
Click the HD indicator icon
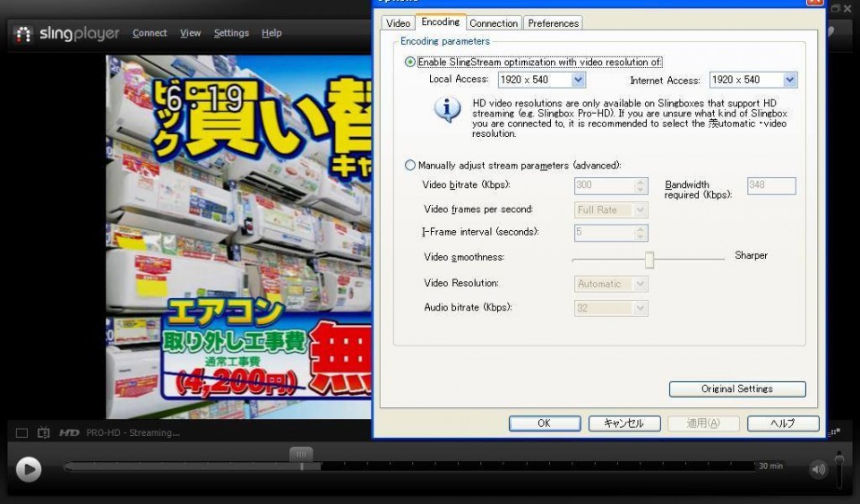(x=69, y=433)
